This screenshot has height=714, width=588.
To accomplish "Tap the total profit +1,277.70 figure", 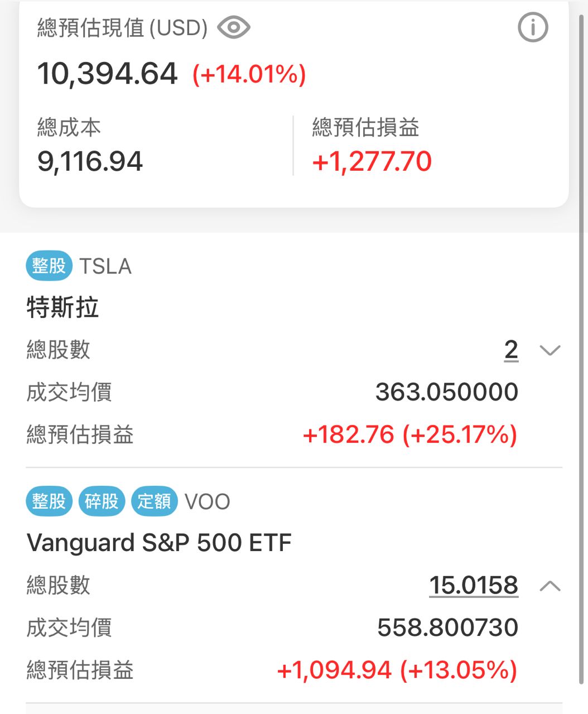I will point(372,162).
